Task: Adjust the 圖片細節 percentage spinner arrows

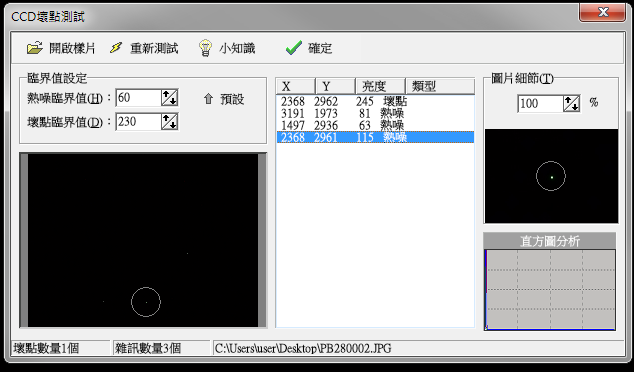Action: (572, 104)
